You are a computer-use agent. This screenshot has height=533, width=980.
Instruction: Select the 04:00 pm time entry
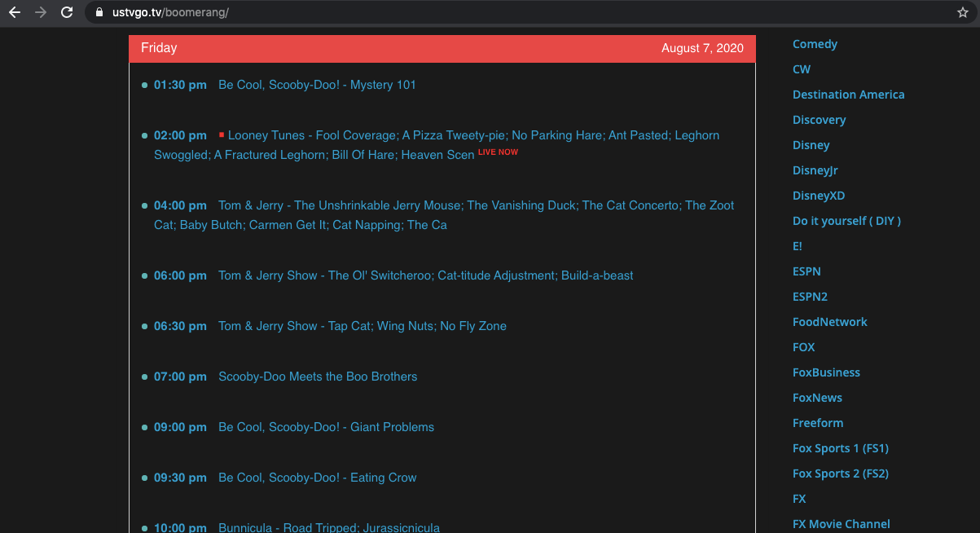180,205
